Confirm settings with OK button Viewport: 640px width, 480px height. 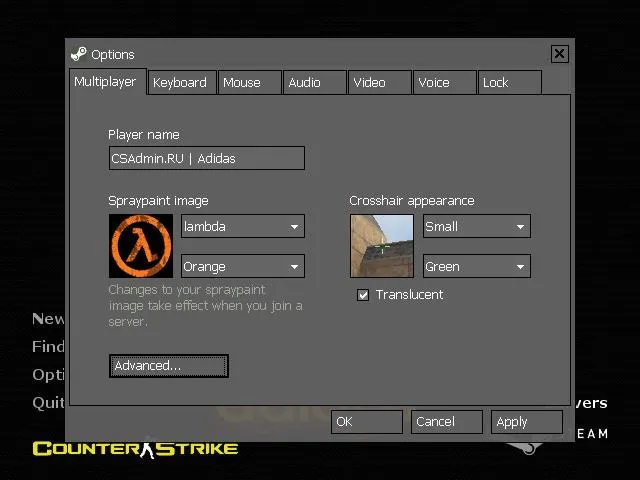(x=367, y=422)
